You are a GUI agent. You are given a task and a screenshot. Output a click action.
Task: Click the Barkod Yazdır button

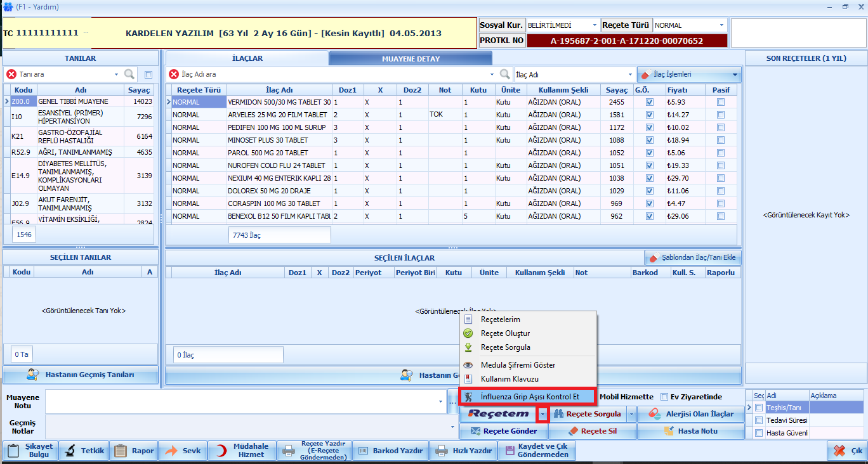click(x=390, y=451)
